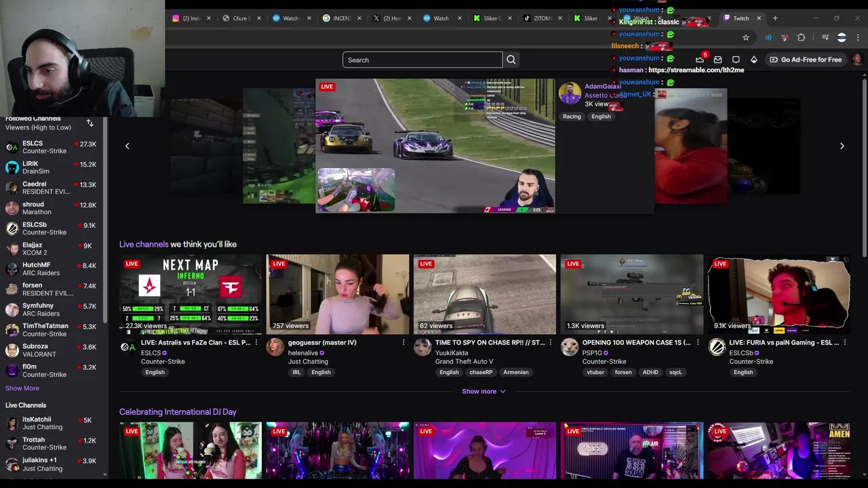Open the browser media control icon

click(825, 37)
